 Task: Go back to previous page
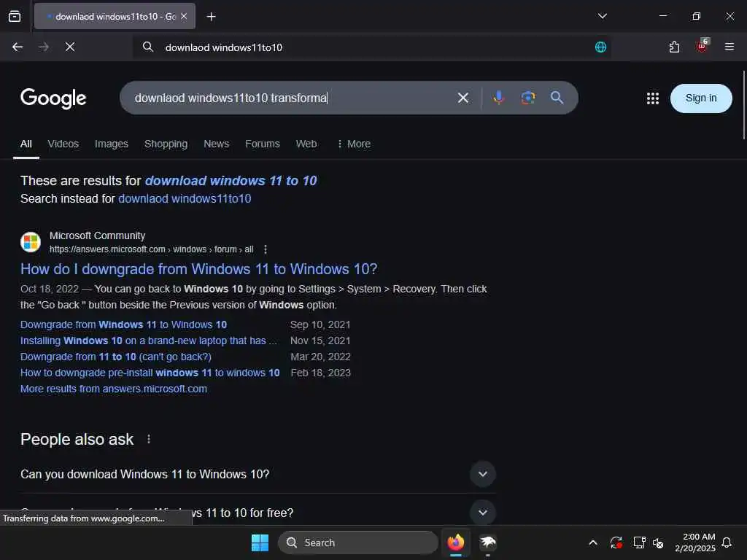(18, 47)
